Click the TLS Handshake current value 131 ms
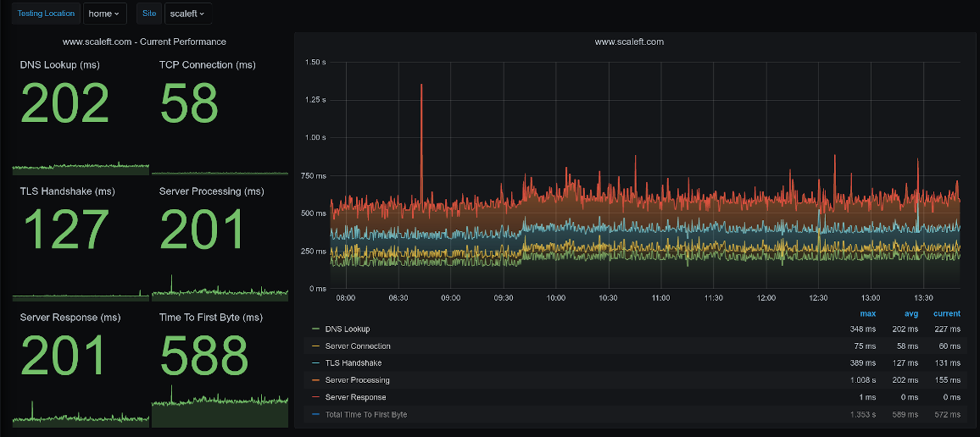980x437 pixels. [948, 362]
